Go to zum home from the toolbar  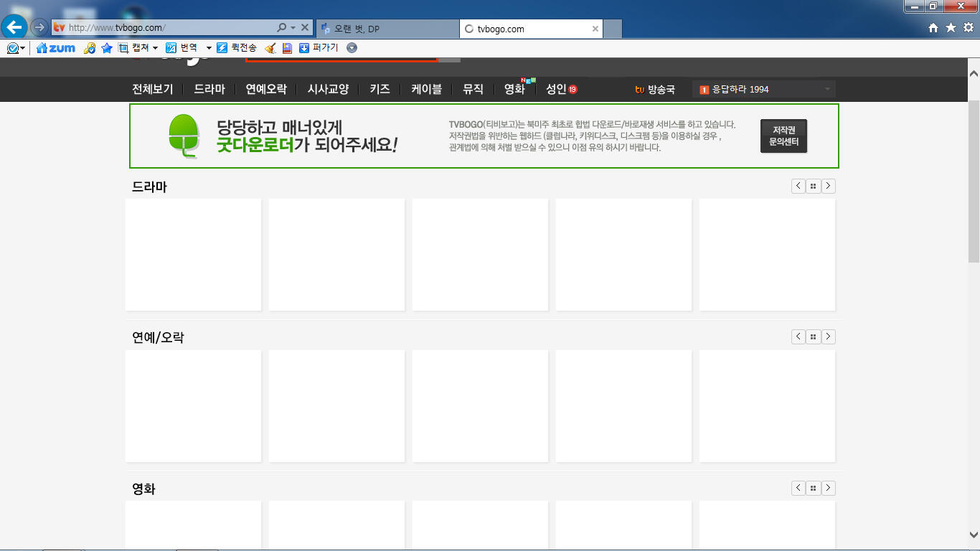(56, 48)
